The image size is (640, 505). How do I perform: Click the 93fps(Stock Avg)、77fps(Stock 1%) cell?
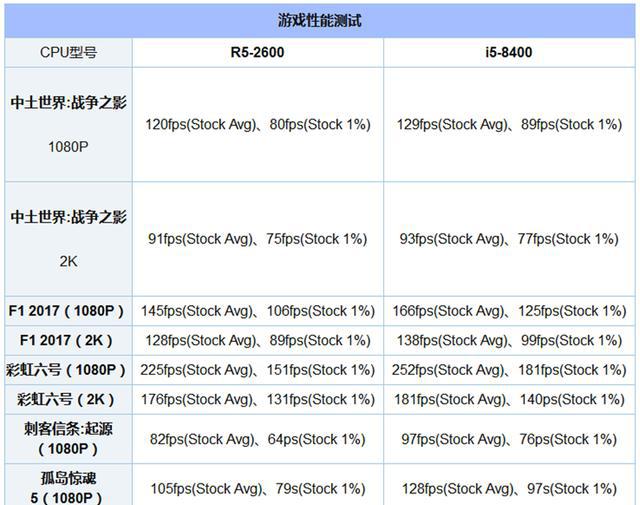point(509,239)
